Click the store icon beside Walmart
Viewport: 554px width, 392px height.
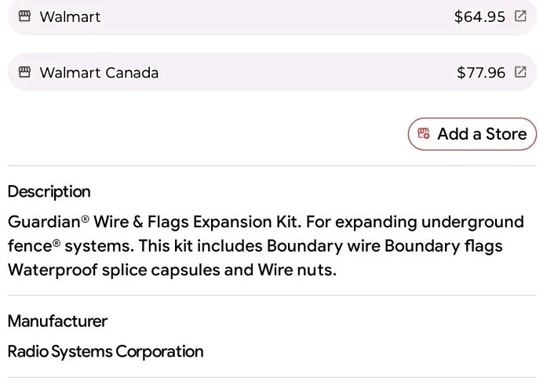(24, 16)
